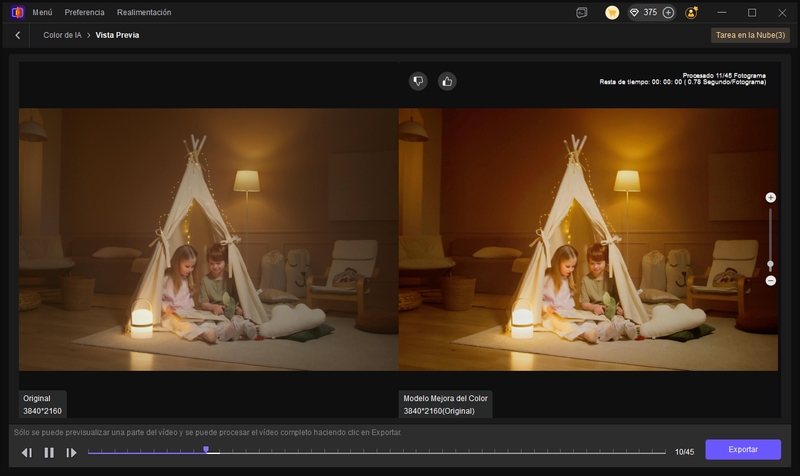This screenshot has height=476, width=800.
Task: Open the Preferencia menu
Action: click(84, 12)
